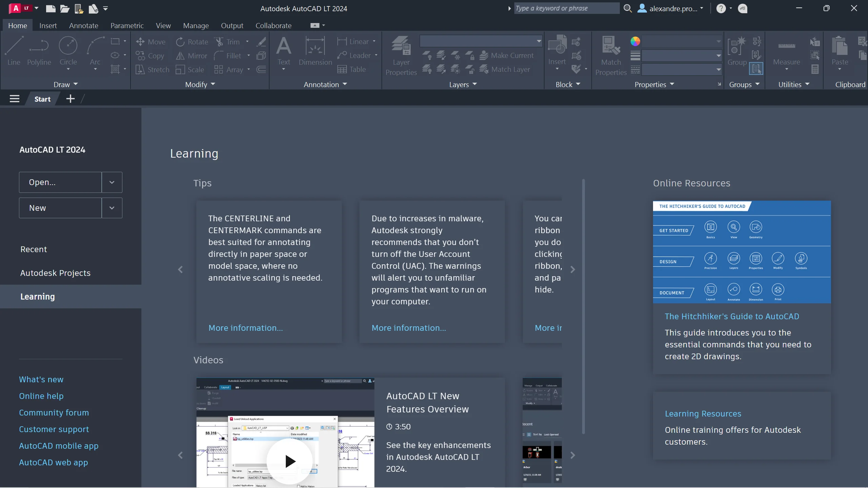Click Match Properties tool
This screenshot has height=488, width=868.
coord(611,56)
